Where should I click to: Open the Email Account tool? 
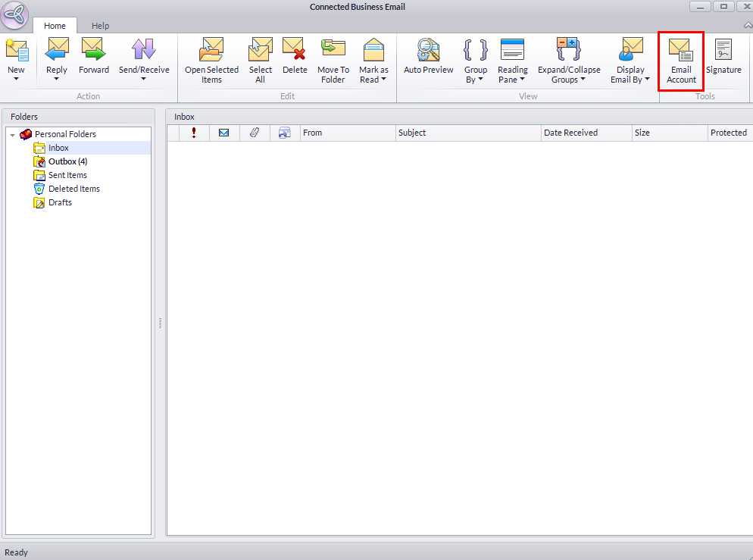pyautogui.click(x=681, y=59)
